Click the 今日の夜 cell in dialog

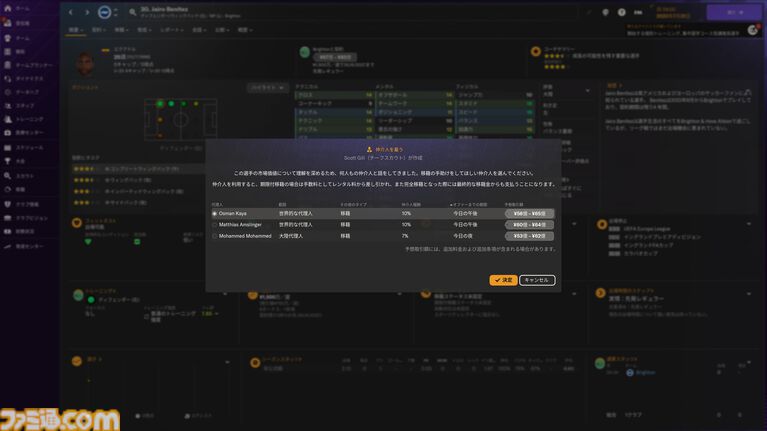[x=463, y=236]
